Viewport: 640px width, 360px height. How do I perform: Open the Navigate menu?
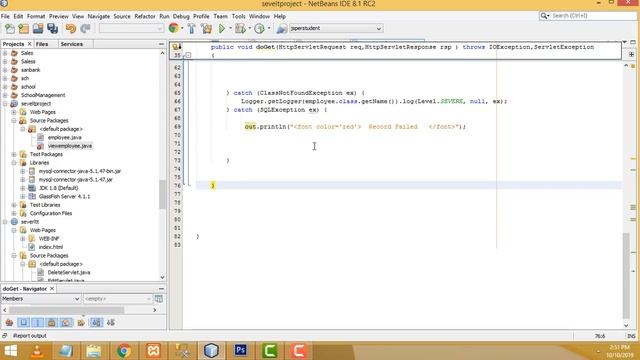point(98,16)
